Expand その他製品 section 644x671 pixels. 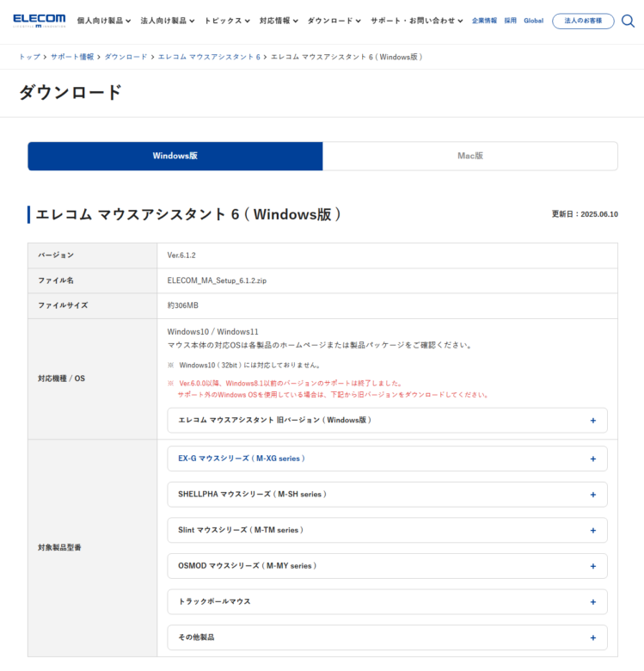387,637
